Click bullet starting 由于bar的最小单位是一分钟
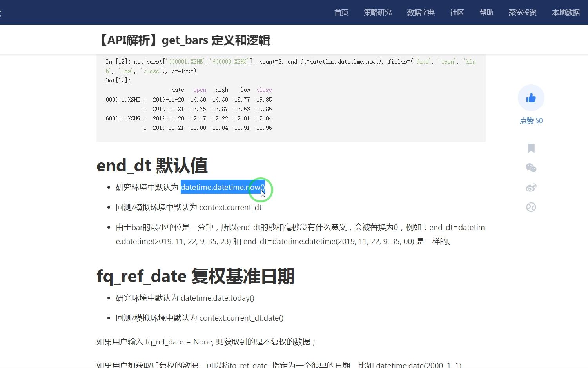Image resolution: width=588 pixels, height=368 pixels. click(x=300, y=234)
